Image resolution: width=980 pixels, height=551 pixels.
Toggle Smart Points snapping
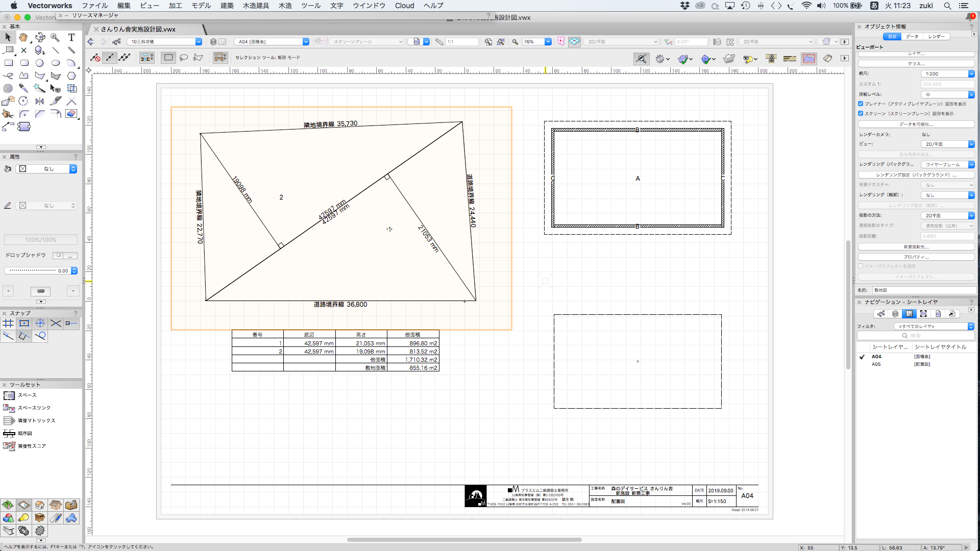71,323
